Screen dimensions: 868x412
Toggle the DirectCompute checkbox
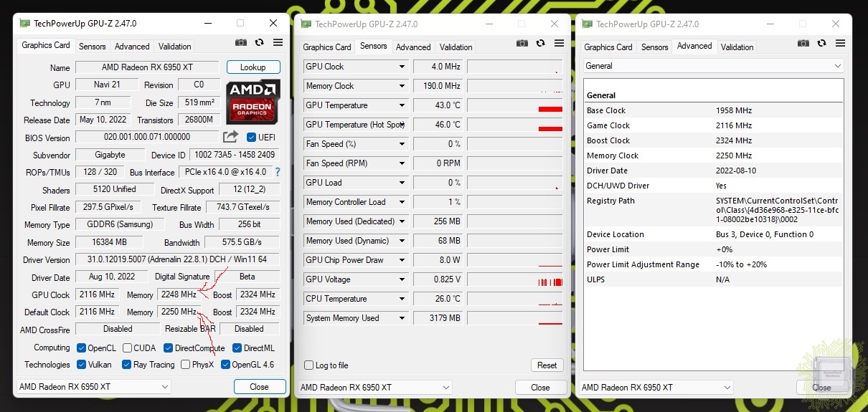point(168,348)
